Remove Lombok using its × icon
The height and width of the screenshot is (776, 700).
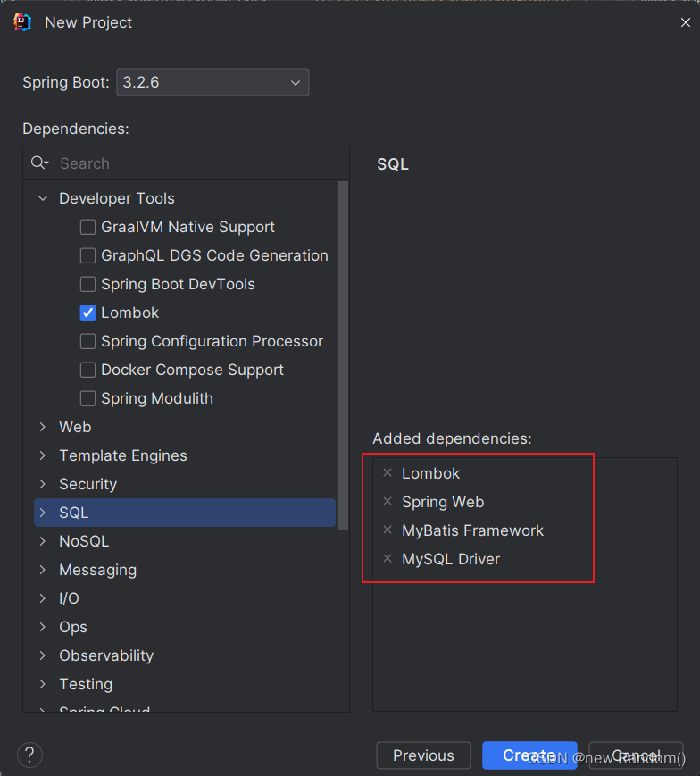[x=387, y=472]
